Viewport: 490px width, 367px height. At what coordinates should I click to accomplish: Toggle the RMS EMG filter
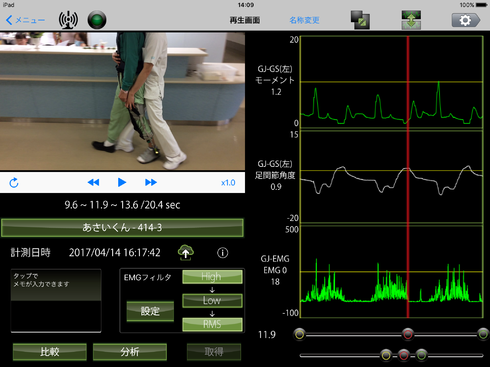tap(212, 324)
